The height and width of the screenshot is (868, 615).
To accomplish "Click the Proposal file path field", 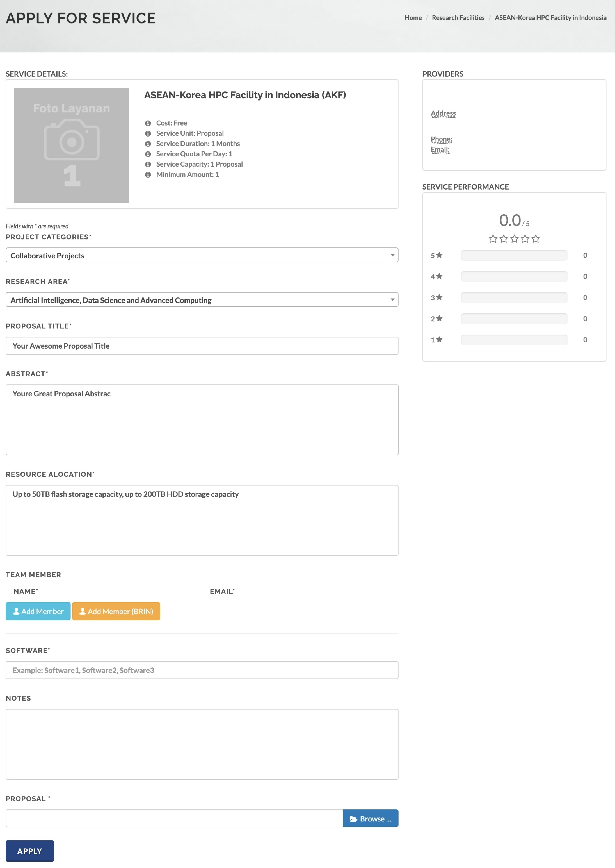I will [174, 818].
